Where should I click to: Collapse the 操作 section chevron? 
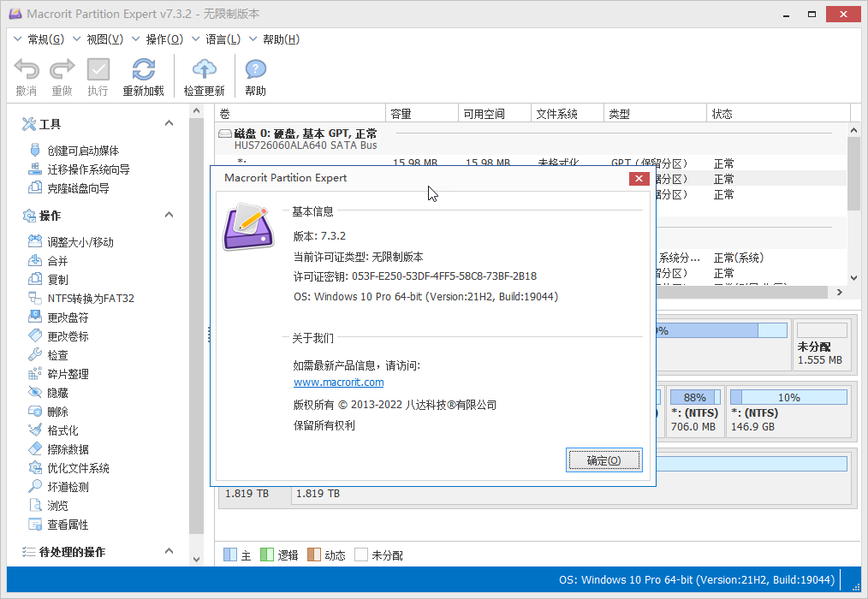(x=169, y=215)
